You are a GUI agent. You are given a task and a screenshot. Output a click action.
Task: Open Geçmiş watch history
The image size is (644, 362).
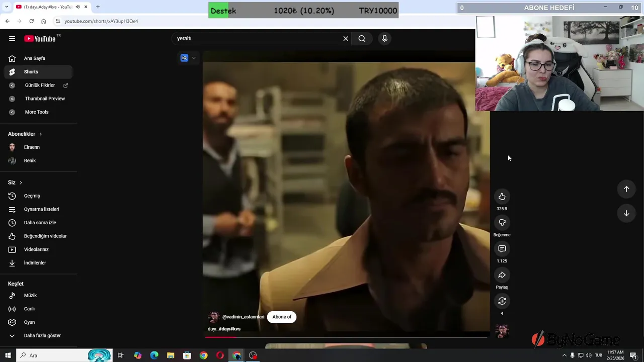coord(38,196)
